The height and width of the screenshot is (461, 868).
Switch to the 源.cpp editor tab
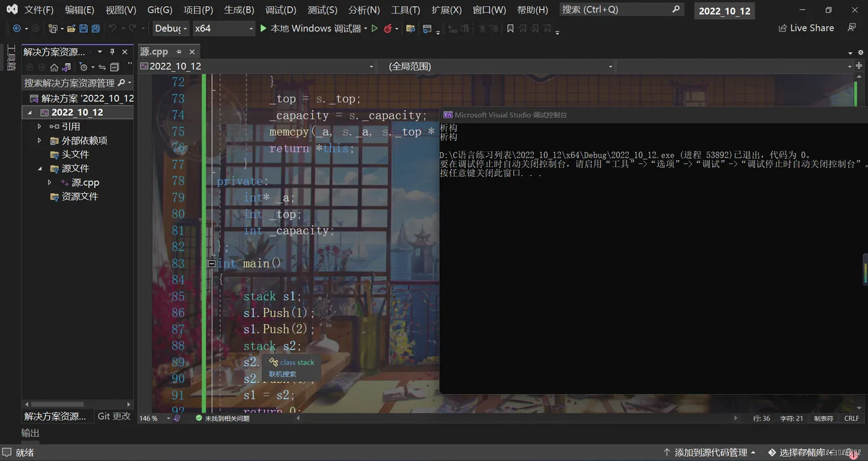[154, 52]
